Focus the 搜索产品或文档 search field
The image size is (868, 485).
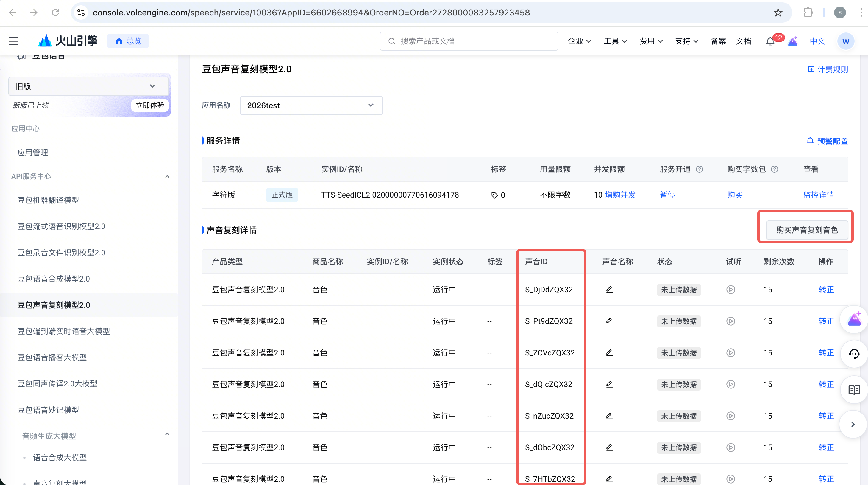click(469, 41)
